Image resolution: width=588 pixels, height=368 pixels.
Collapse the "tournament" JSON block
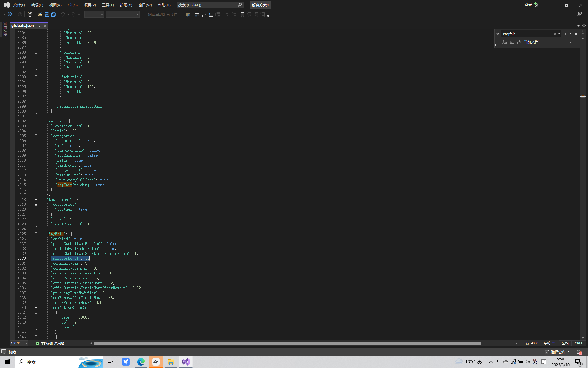click(36, 200)
